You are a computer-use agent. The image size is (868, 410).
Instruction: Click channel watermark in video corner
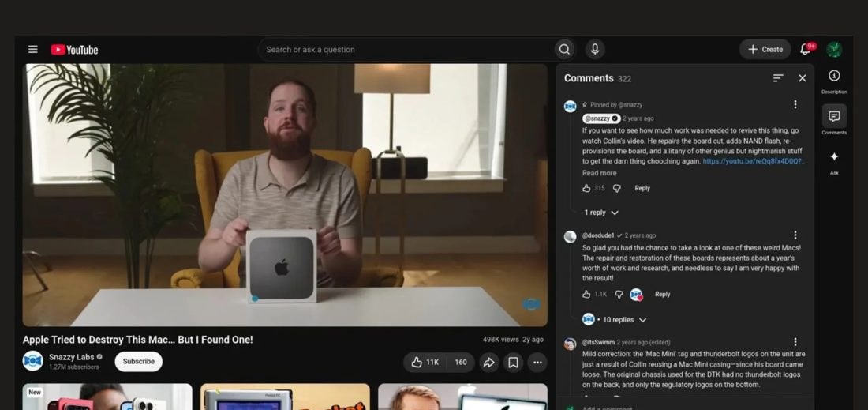(x=531, y=304)
